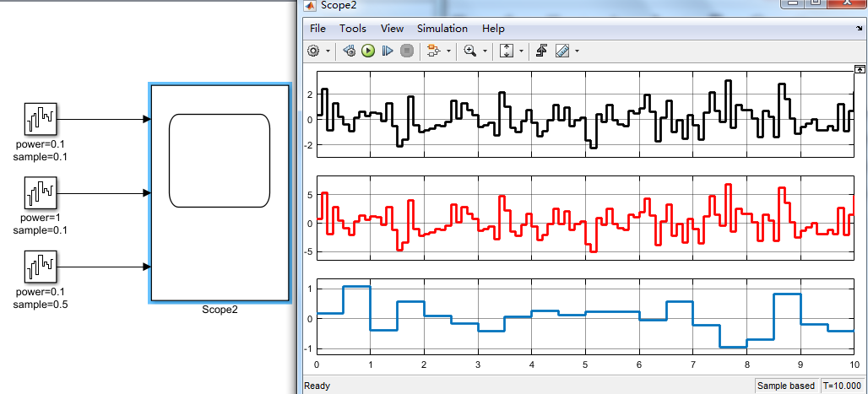The image size is (868, 394).
Task: Open the Tools menu in Scope2
Action: coord(353,28)
